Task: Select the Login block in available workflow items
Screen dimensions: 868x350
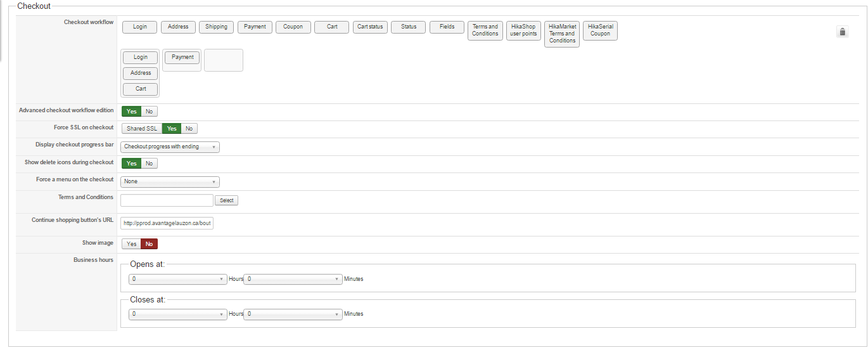Action: (x=140, y=27)
